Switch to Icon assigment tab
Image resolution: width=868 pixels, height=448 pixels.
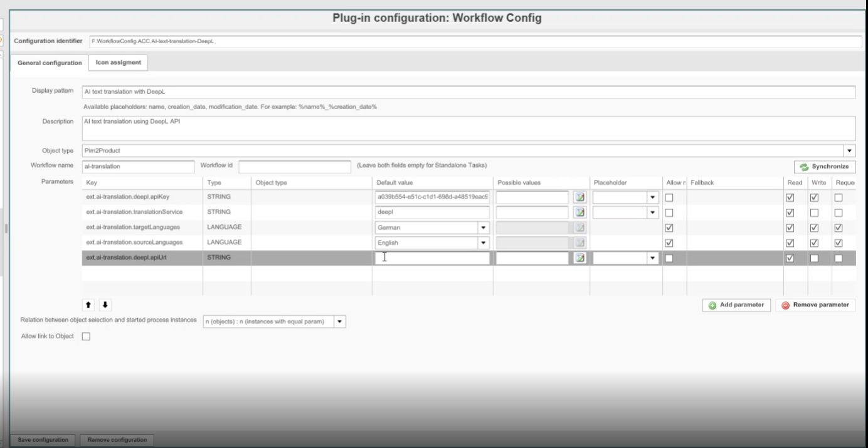[119, 63]
